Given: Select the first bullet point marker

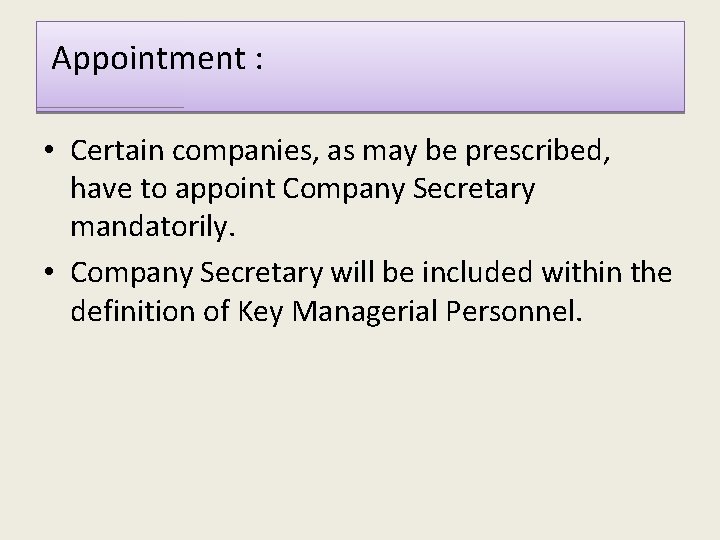Looking at the screenshot, I should 49,150.
